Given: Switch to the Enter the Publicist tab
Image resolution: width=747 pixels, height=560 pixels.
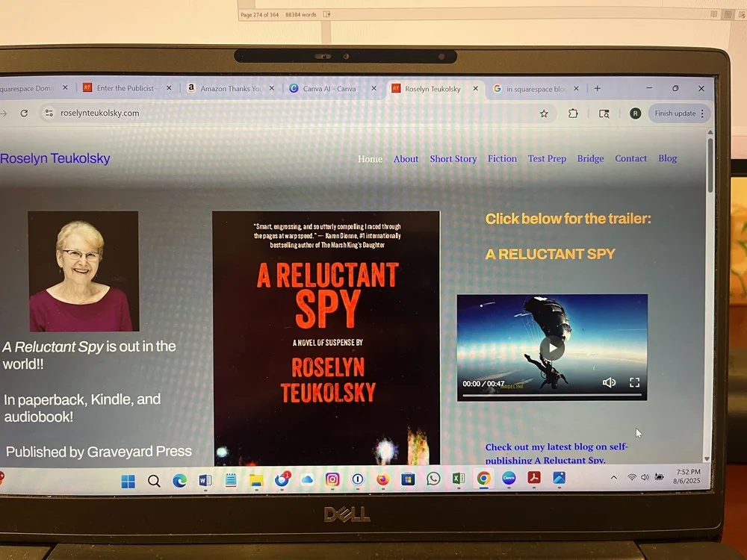Looking at the screenshot, I should [x=125, y=88].
